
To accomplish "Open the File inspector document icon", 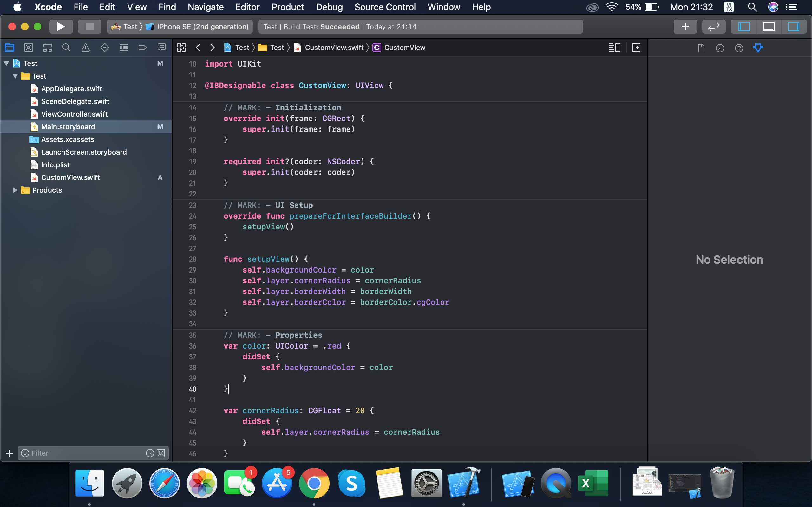I will tap(701, 48).
